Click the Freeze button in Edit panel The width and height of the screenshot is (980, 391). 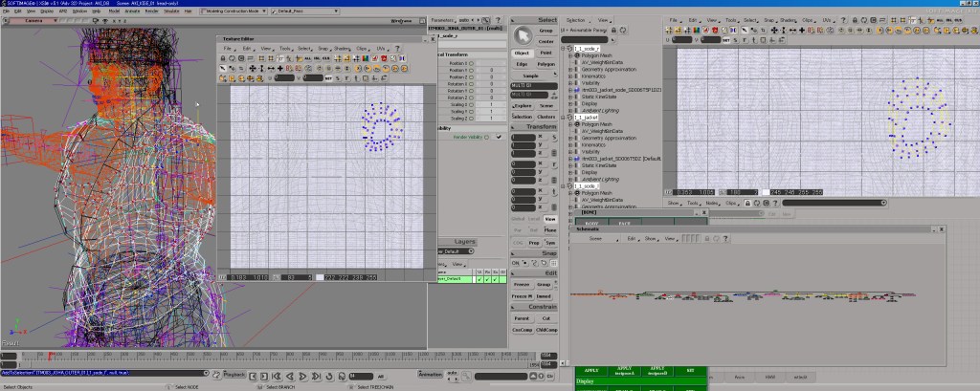522,284
